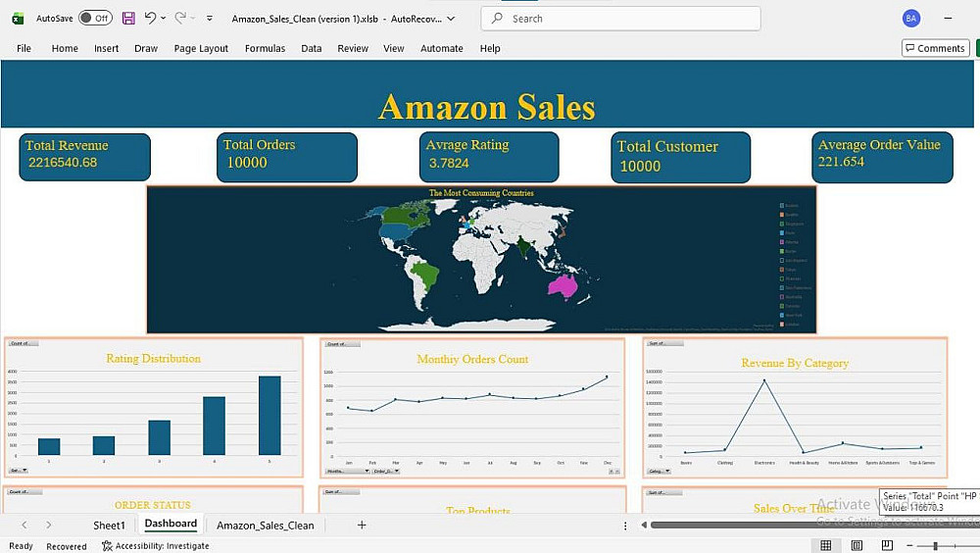Click the Rating Distribution chart title

(x=153, y=359)
